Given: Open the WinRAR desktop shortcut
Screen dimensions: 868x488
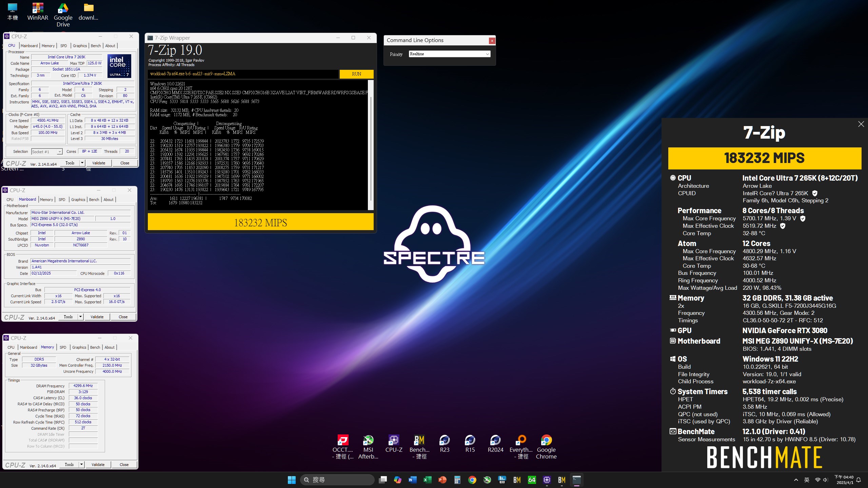Looking at the screenshot, I should [x=38, y=12].
